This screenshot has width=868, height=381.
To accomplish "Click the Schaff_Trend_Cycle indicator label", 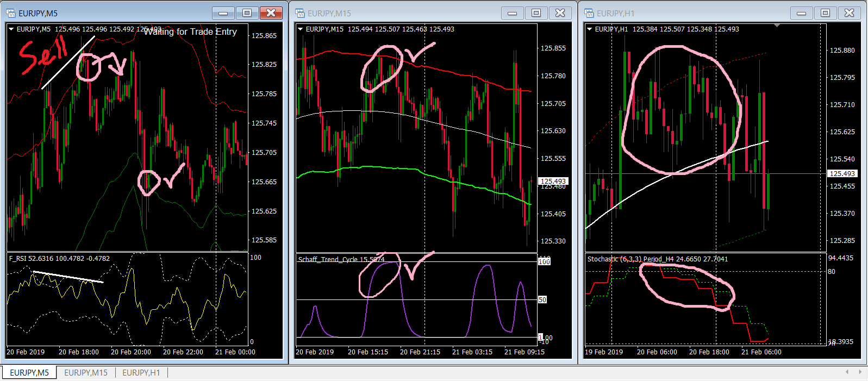I will tap(341, 259).
